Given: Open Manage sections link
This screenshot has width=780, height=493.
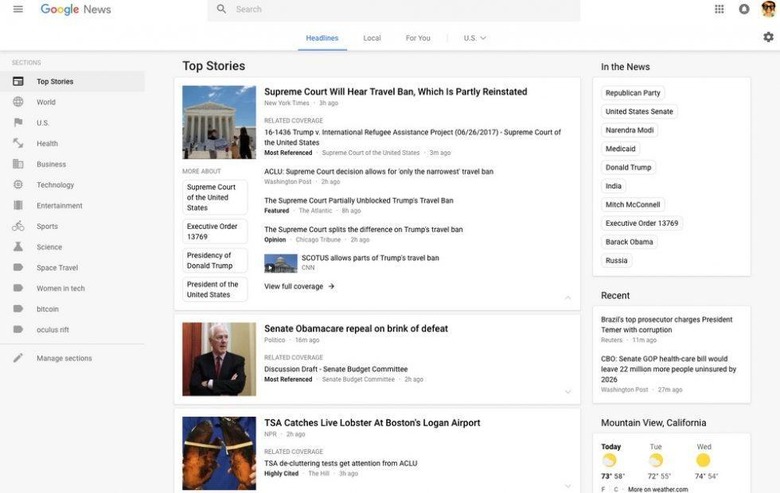Looking at the screenshot, I should 64,358.
